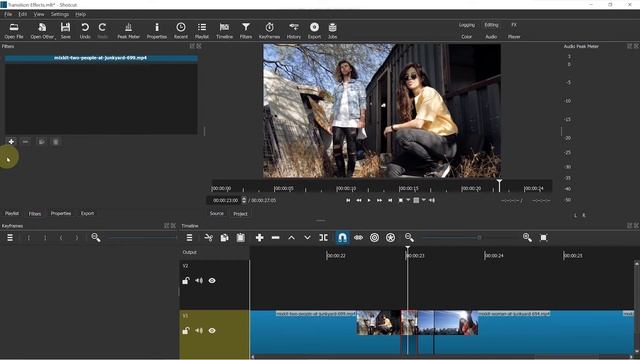Open the Properties panel from toolbar

[x=157, y=31]
